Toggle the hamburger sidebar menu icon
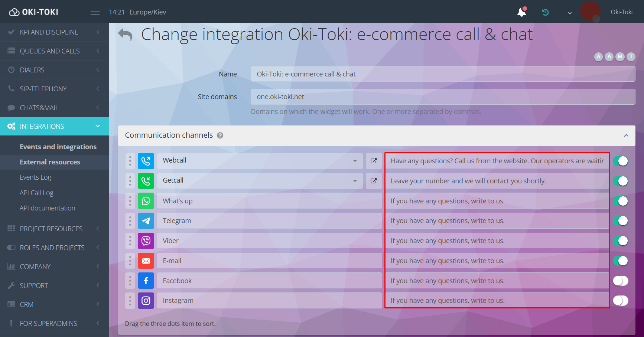Screen dimensions: 644x337 [x=95, y=12]
